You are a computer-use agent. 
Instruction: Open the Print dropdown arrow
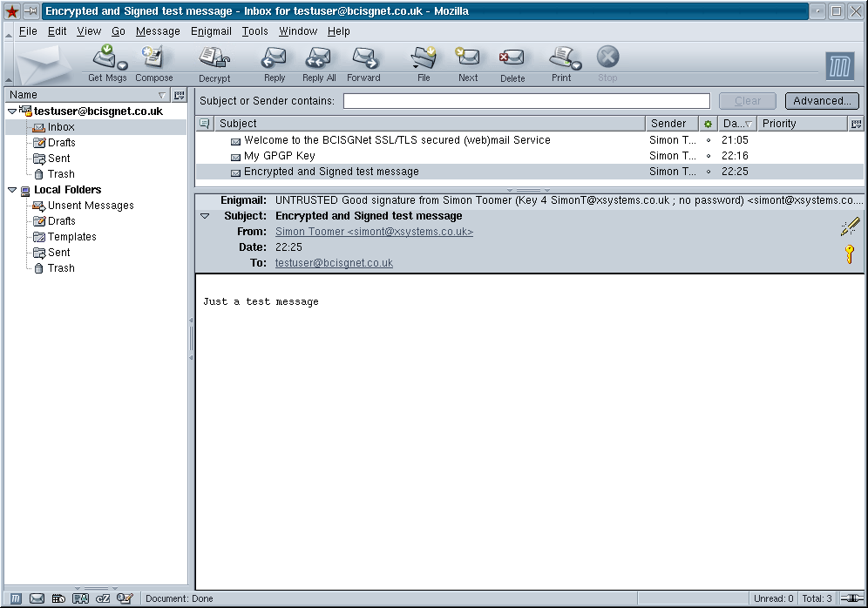(577, 66)
